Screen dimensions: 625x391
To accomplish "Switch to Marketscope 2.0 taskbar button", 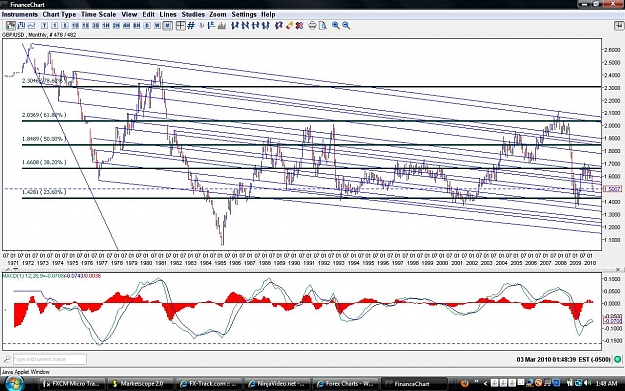I will pyautogui.click(x=142, y=384).
